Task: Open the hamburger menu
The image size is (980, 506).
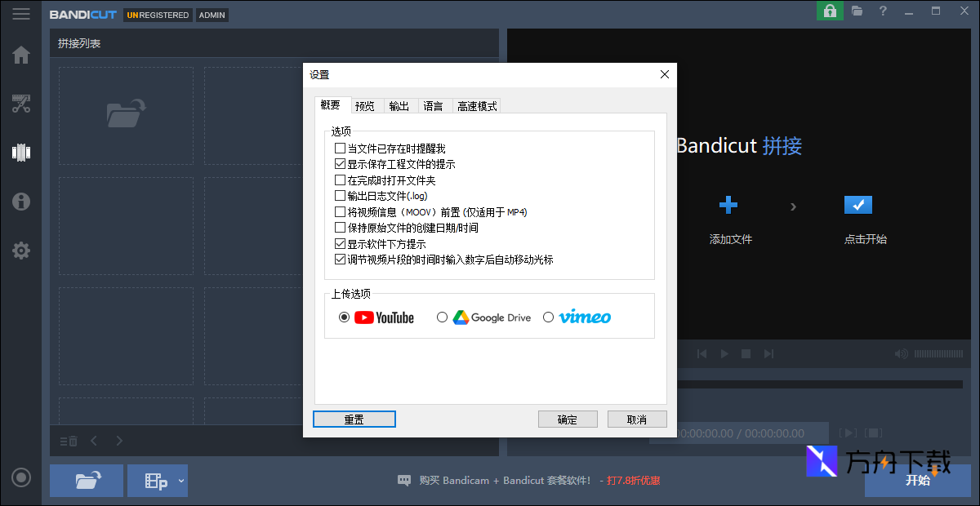Action: [21, 12]
